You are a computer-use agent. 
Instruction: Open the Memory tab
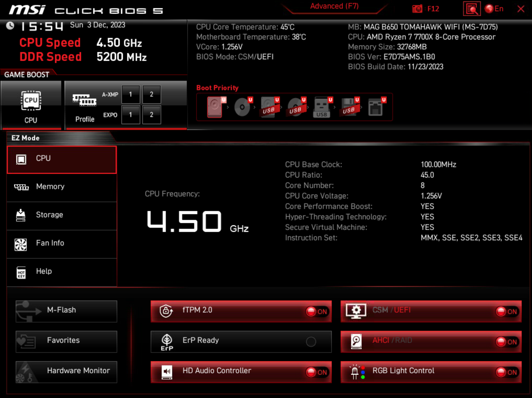point(62,188)
